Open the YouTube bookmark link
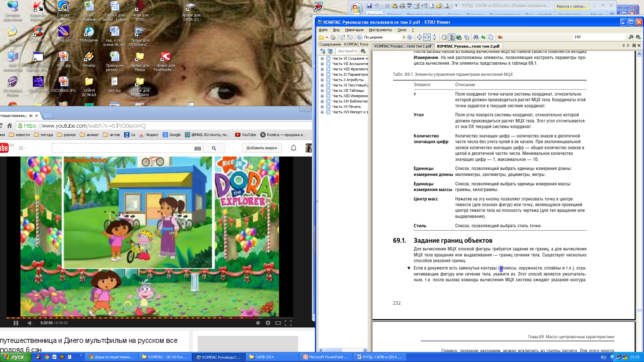Image resolution: width=644 pixels, height=362 pixels. click(246, 135)
